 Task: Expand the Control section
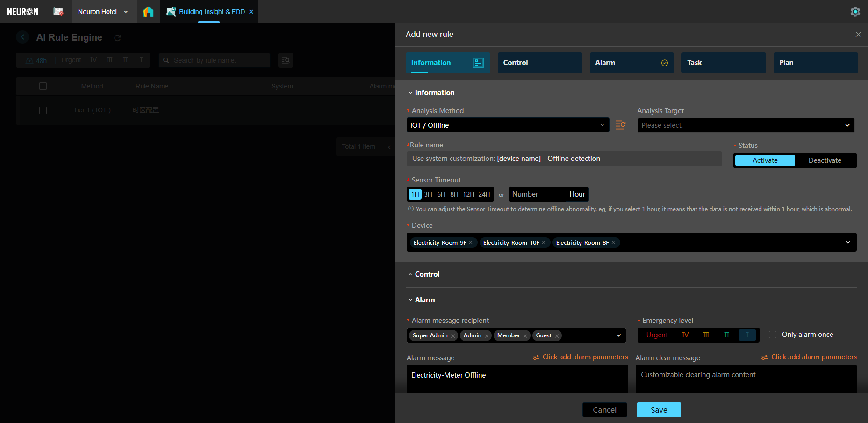coord(427,274)
